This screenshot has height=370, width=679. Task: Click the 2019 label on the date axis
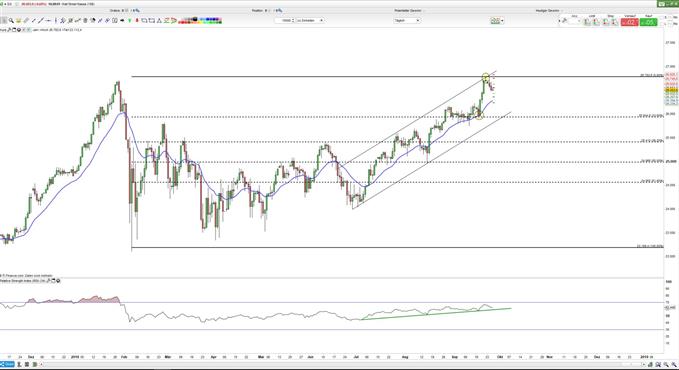pos(644,357)
